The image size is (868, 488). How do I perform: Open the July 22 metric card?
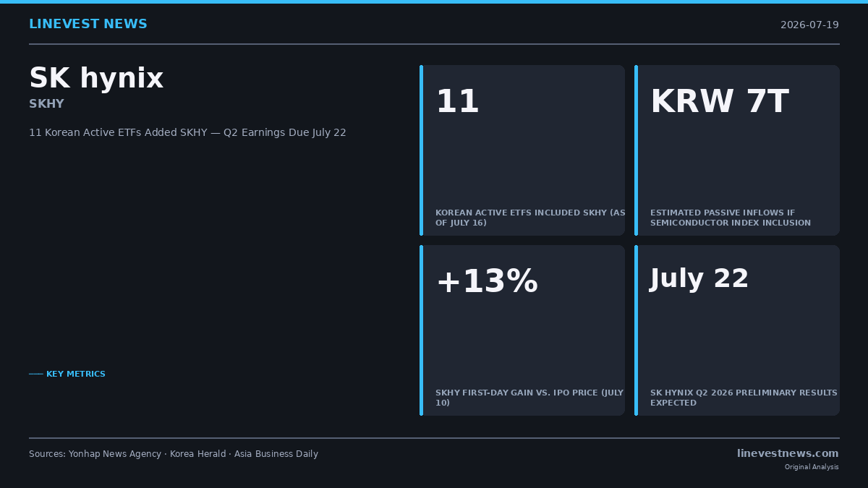coord(737,330)
